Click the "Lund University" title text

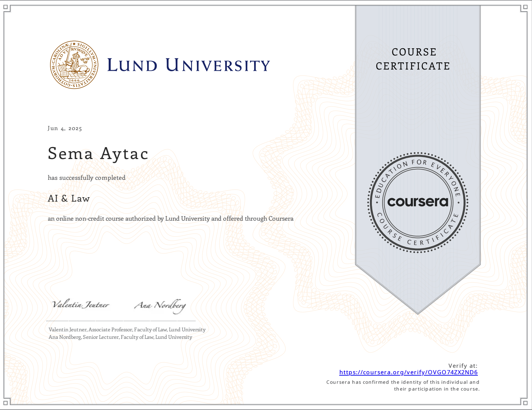(188, 65)
